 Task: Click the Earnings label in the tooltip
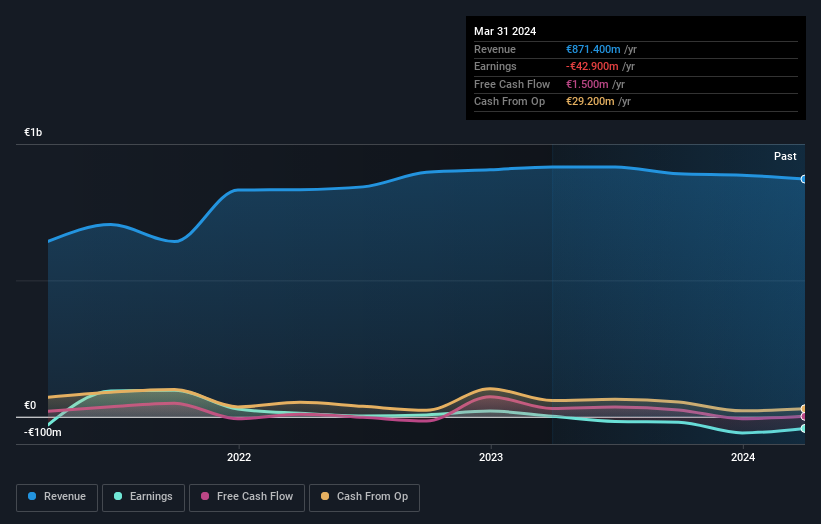[495, 66]
